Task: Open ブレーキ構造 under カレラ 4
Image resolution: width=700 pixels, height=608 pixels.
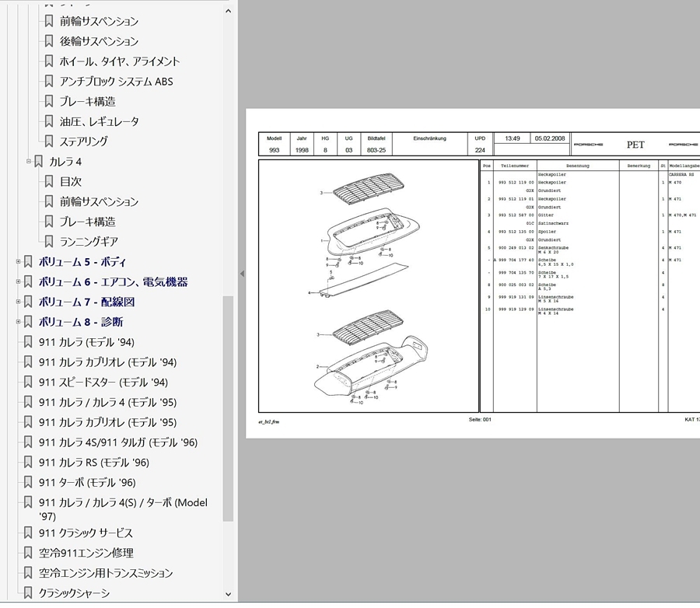Action: 87,222
